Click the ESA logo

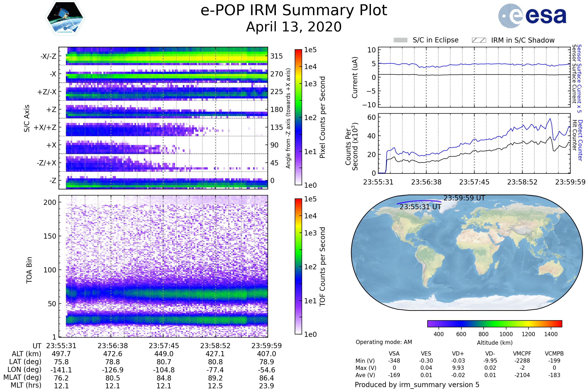(x=532, y=16)
